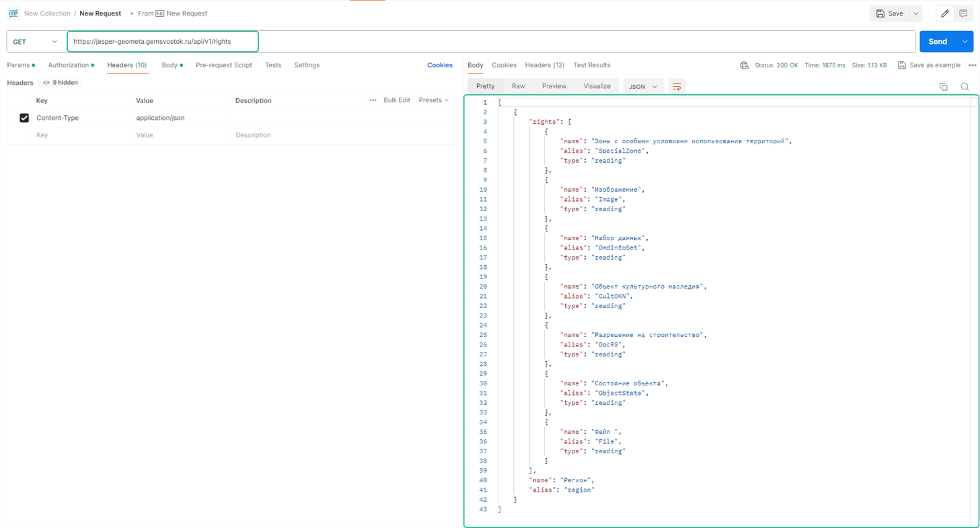The image size is (980, 528).
Task: Click the Time: 1875 ms text
Action: point(825,65)
